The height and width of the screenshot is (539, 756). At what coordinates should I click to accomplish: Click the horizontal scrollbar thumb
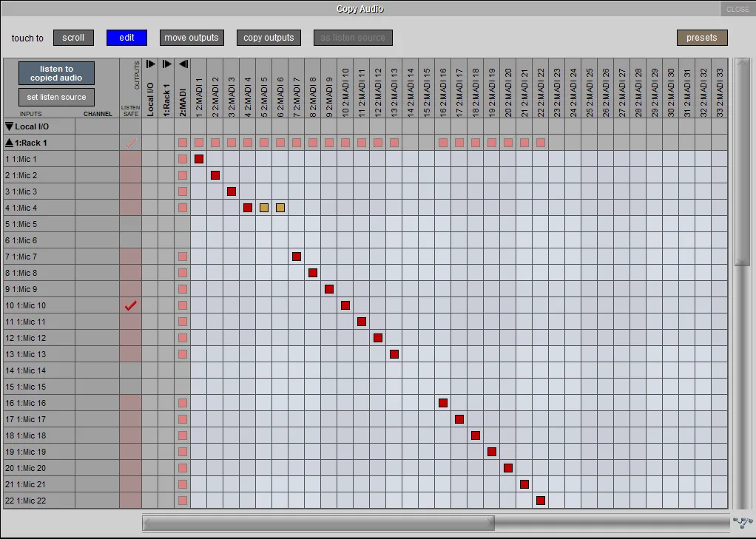pyautogui.click(x=319, y=523)
